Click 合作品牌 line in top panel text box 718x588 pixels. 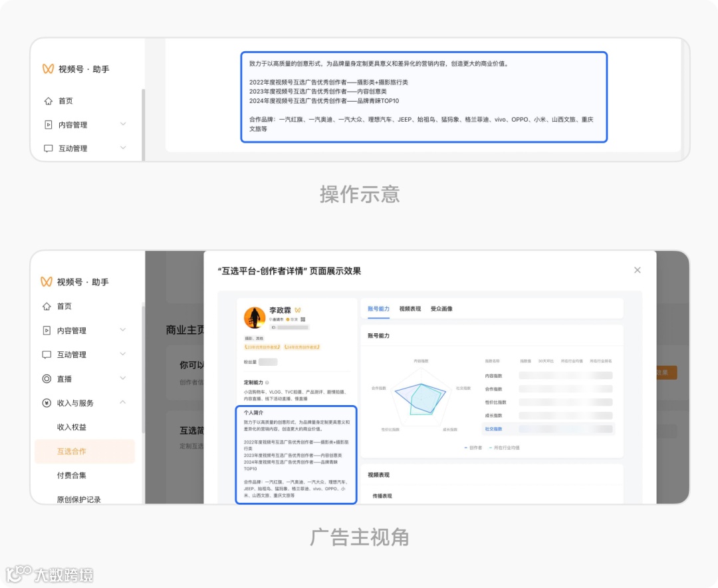pyautogui.click(x=421, y=124)
